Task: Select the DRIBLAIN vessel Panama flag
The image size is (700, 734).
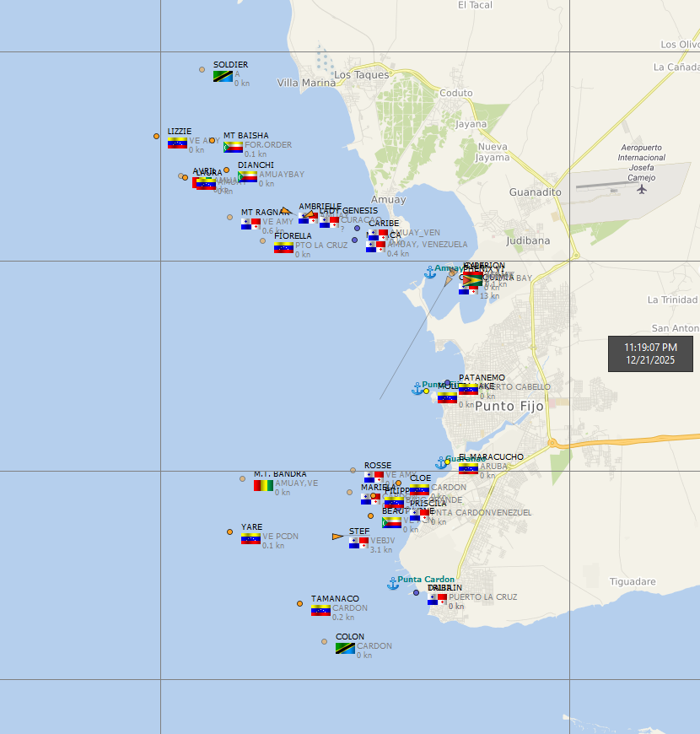Action: coord(437,599)
